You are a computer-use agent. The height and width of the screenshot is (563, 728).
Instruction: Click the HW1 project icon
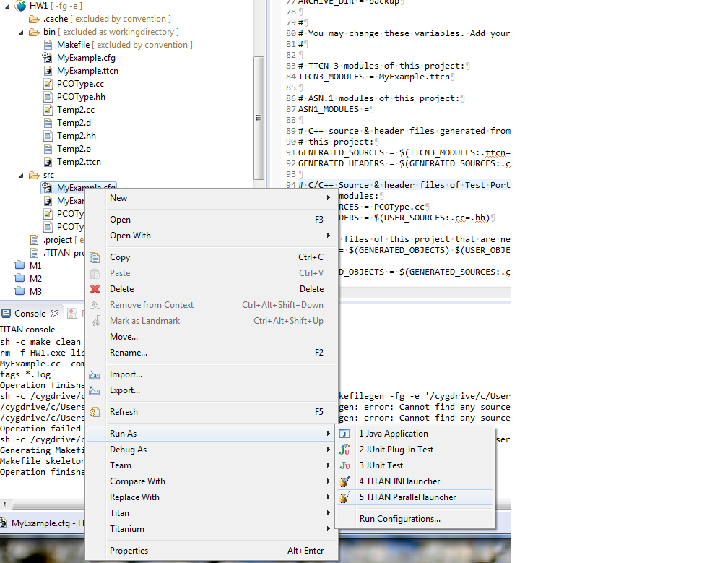[20, 6]
